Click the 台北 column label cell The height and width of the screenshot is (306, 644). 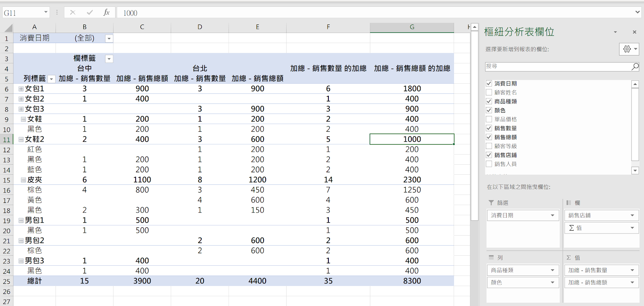pyautogui.click(x=200, y=68)
